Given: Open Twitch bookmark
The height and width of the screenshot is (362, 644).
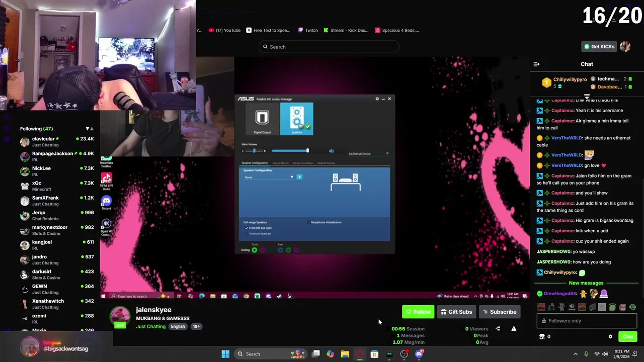Looking at the screenshot, I should 307,30.
